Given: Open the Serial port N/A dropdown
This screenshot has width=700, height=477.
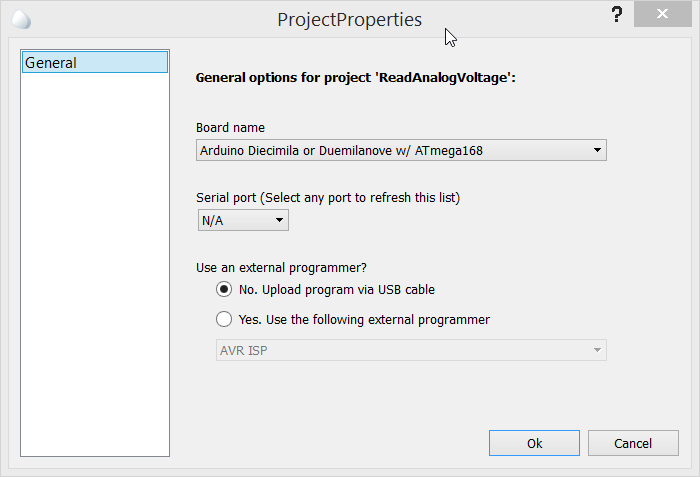Looking at the screenshot, I should tap(243, 221).
